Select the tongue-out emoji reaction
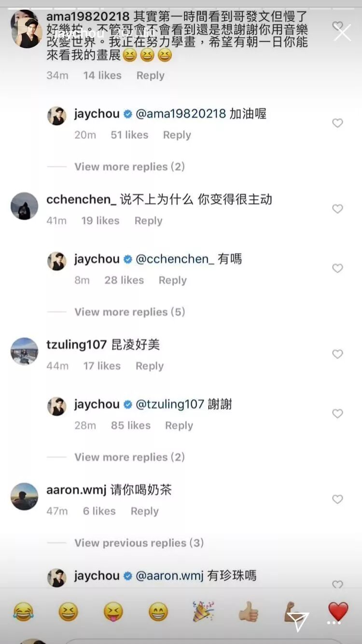 [113, 613]
